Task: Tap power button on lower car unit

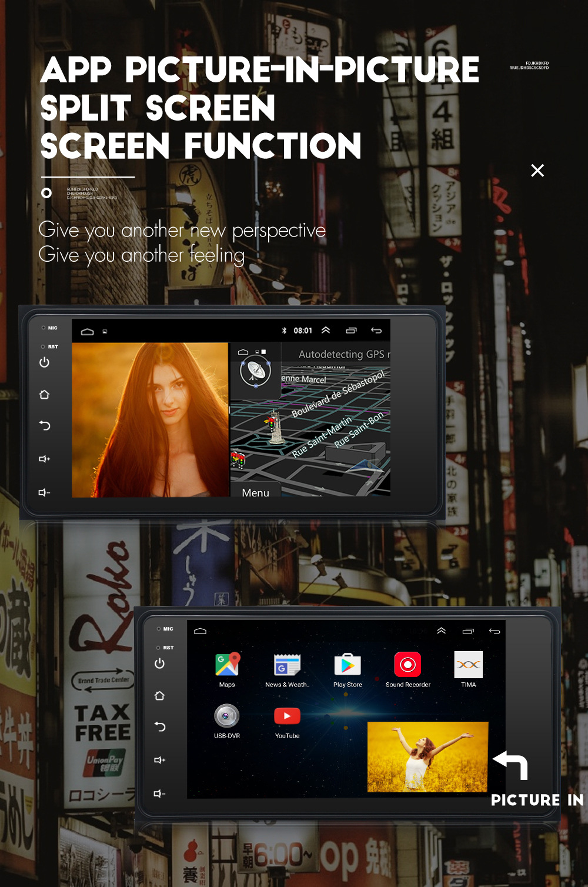Action: (x=159, y=663)
